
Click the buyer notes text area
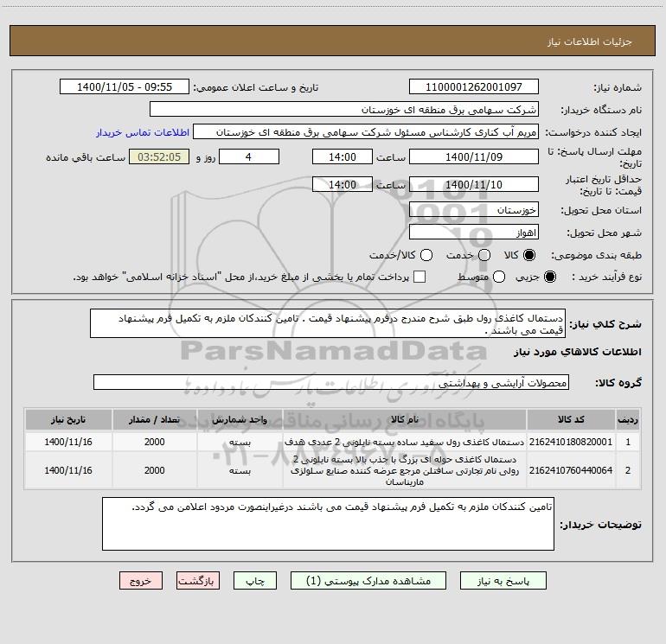pyautogui.click(x=328, y=524)
